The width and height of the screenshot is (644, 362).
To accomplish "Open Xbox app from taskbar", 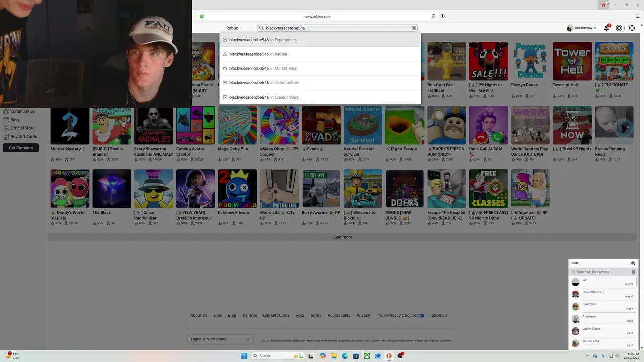I will tap(367, 356).
